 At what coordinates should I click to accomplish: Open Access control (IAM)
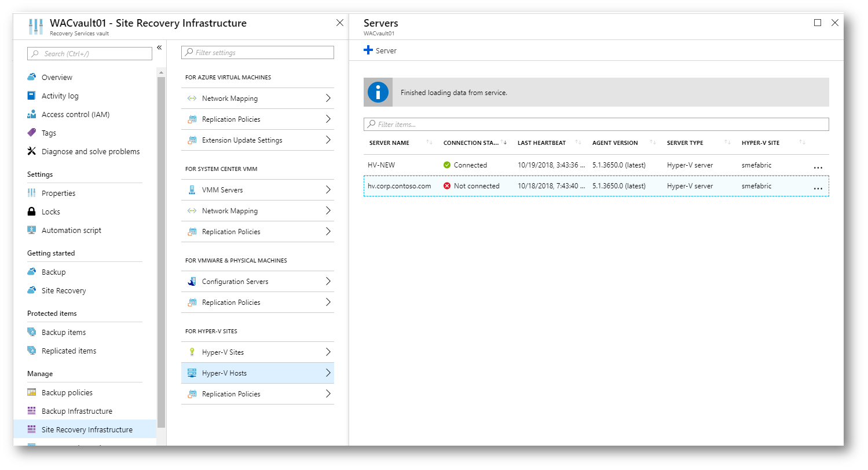tap(75, 114)
